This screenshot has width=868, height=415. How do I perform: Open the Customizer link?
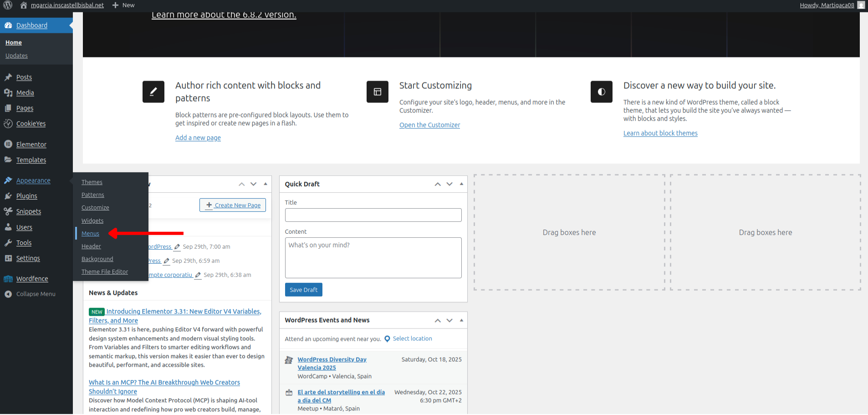(429, 125)
